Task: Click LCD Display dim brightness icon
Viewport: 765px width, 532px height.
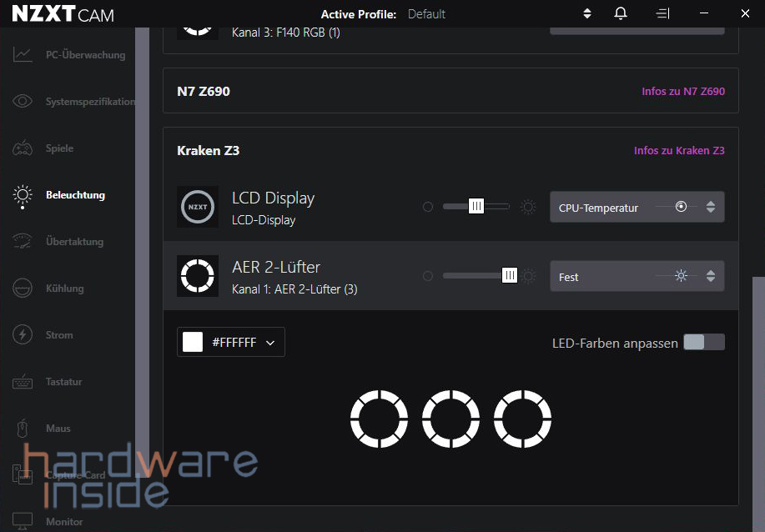Action: click(x=428, y=207)
